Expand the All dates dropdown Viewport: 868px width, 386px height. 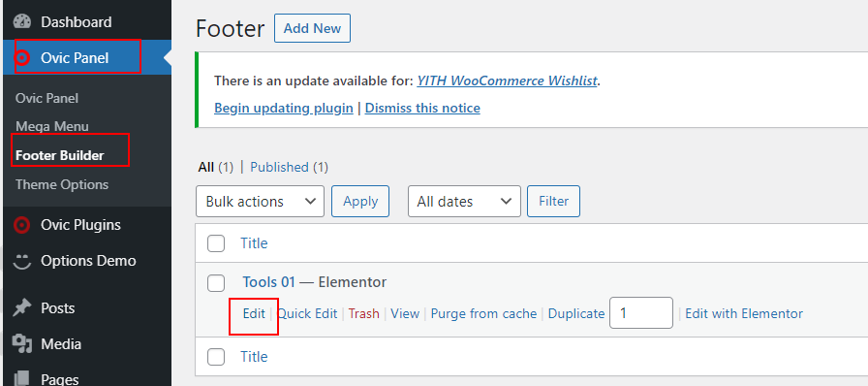coord(464,202)
